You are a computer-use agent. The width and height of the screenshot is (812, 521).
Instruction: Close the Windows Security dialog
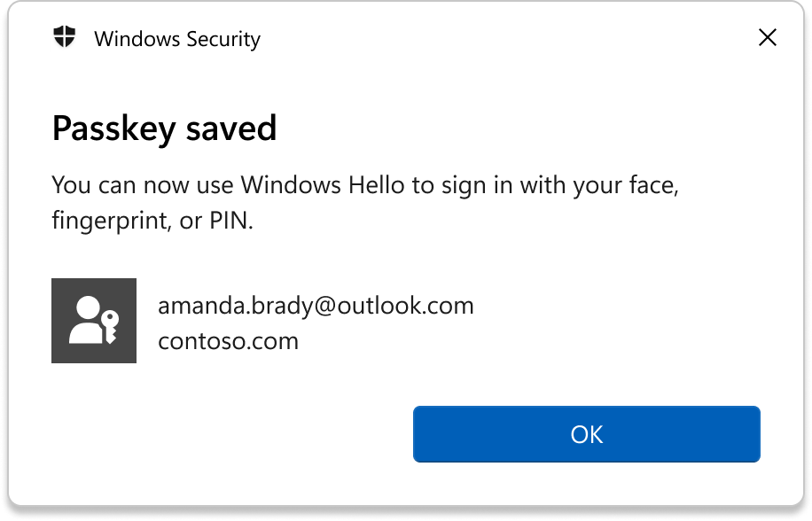767,37
